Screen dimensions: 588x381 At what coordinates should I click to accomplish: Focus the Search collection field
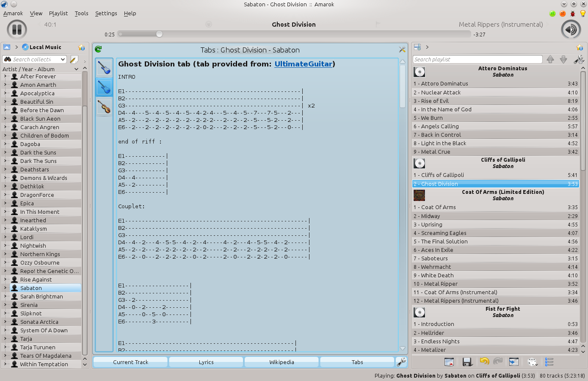pos(35,60)
